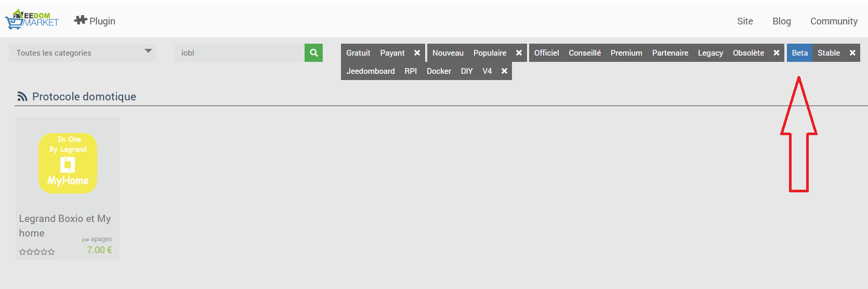Clear the Beta/Stable filter with X
868x289 pixels.
852,53
